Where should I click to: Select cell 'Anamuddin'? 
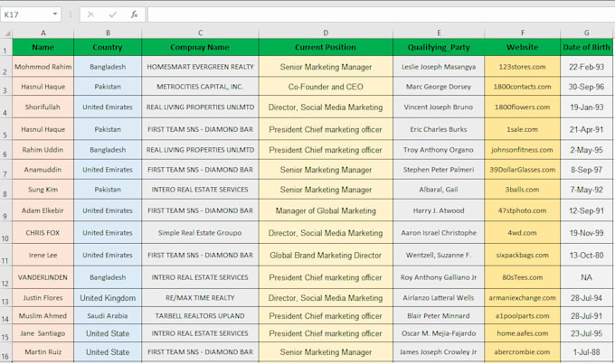point(43,170)
